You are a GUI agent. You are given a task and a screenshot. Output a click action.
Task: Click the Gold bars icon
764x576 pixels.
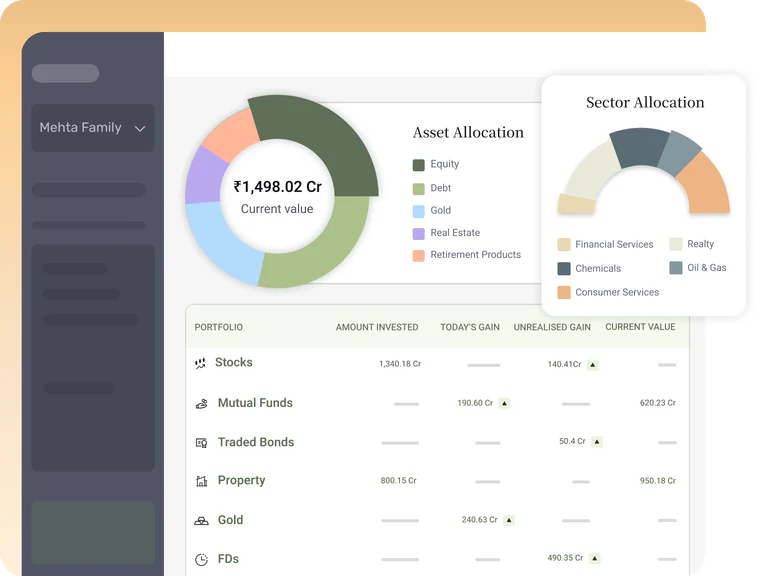tap(201, 520)
